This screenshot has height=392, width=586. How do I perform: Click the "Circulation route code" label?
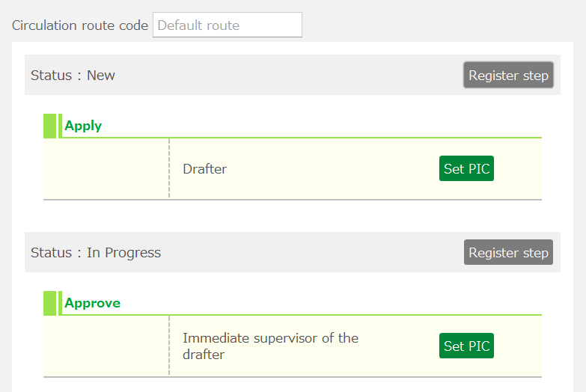coord(80,25)
